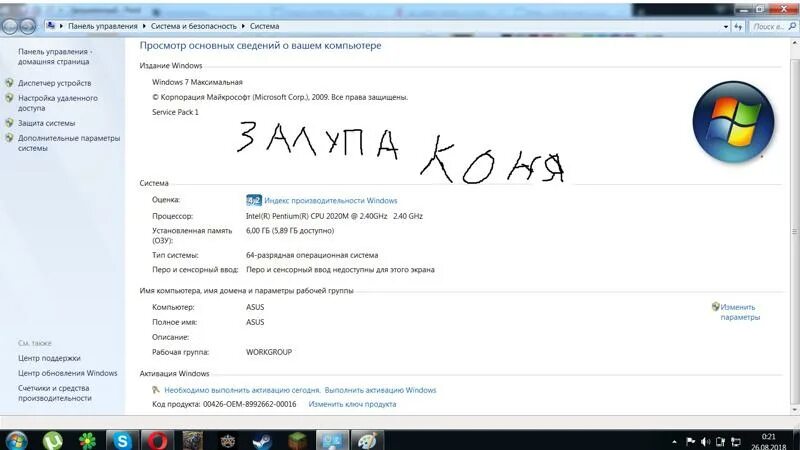Open Настройка удаленного доступа link
Image resolution: width=800 pixels, height=450 pixels.
pos(58,103)
